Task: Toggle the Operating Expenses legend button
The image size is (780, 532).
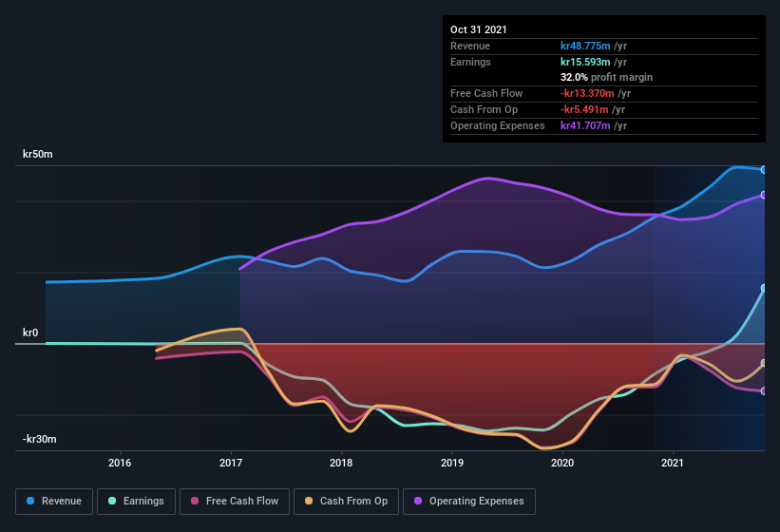Action: pyautogui.click(x=469, y=502)
